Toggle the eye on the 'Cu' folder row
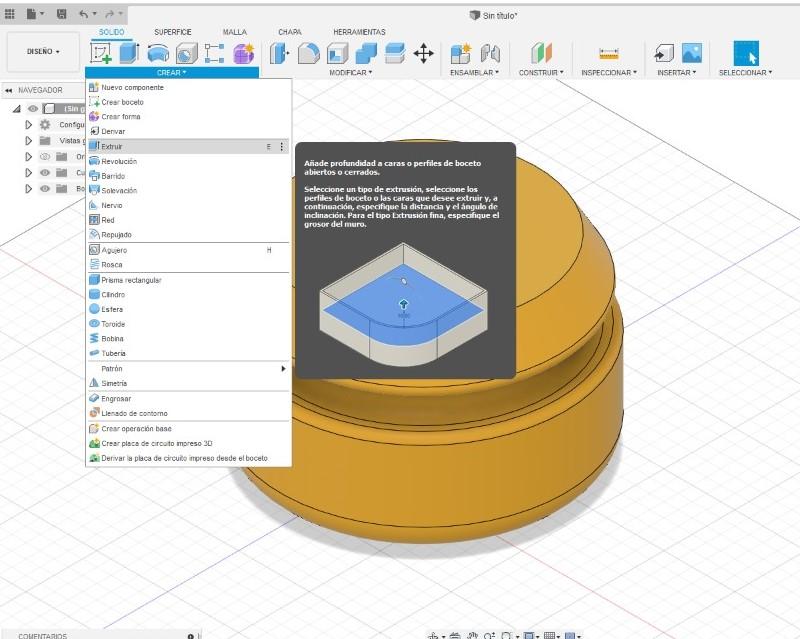Viewport: 800px width, 639px height. 45,173
